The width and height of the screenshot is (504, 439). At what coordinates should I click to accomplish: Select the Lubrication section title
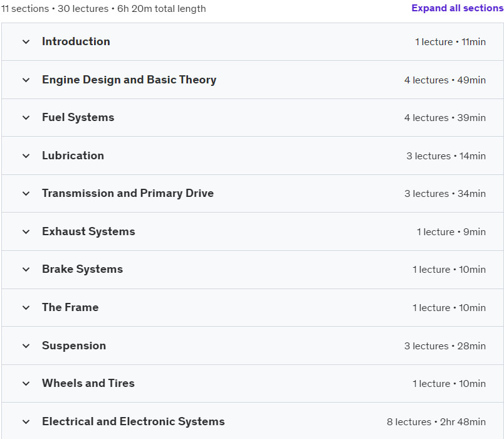click(73, 156)
